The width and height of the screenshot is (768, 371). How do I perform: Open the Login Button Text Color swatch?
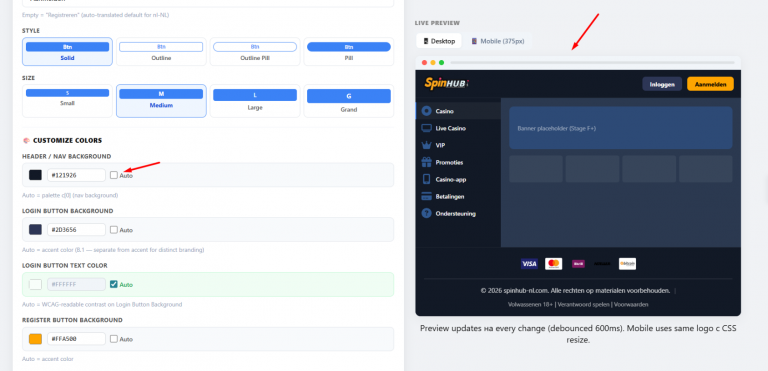[35, 284]
